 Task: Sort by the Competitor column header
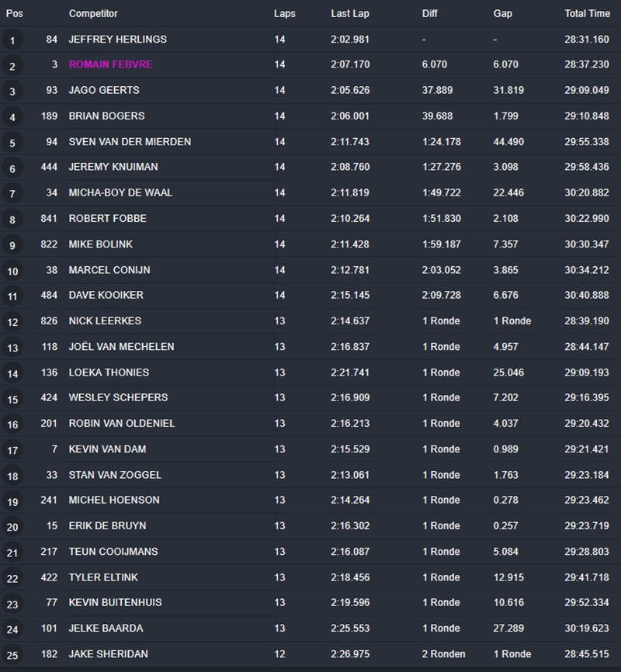pos(93,14)
